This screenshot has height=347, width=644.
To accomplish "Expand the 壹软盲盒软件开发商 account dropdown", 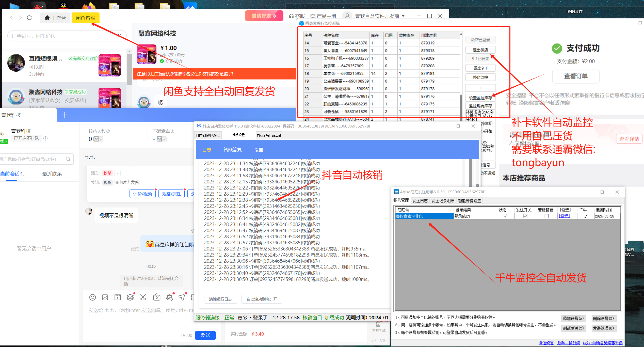I will (x=404, y=16).
